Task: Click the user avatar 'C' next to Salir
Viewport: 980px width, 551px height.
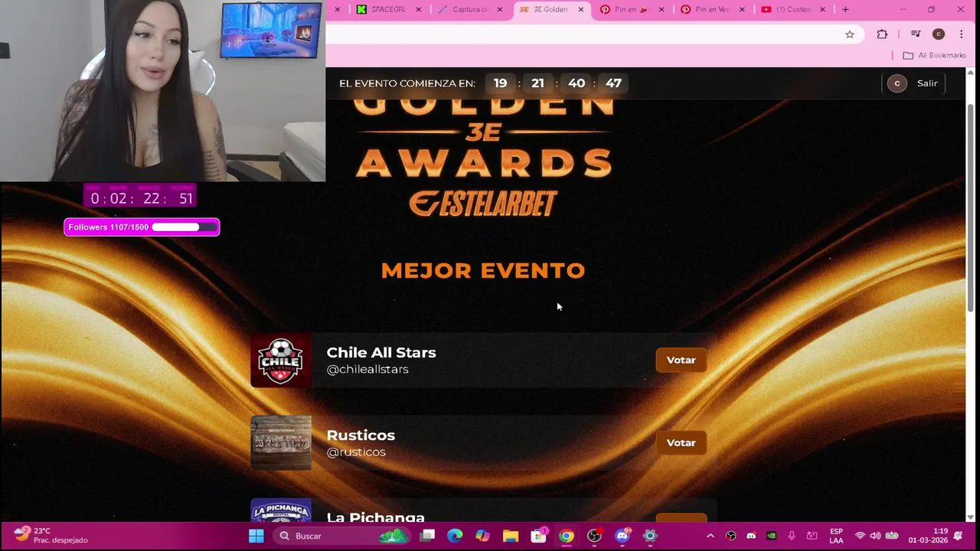Action: coord(897,83)
